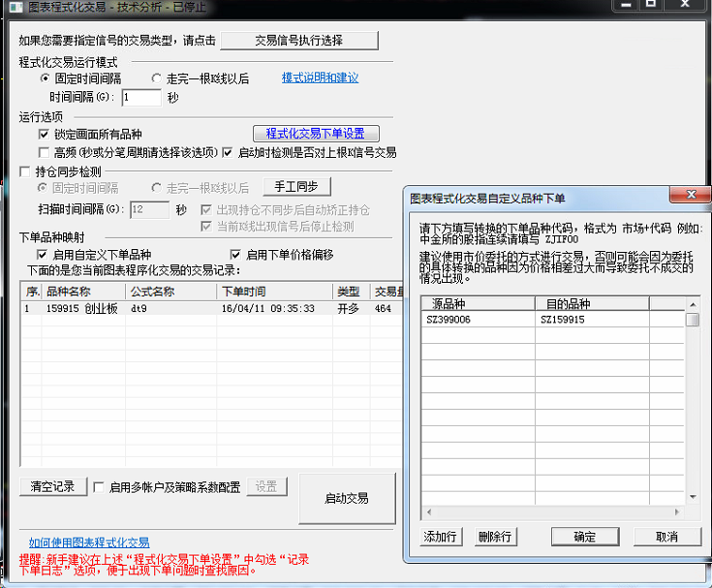Open 程式化交易下单设置 settings
712x588 pixels.
point(315,134)
